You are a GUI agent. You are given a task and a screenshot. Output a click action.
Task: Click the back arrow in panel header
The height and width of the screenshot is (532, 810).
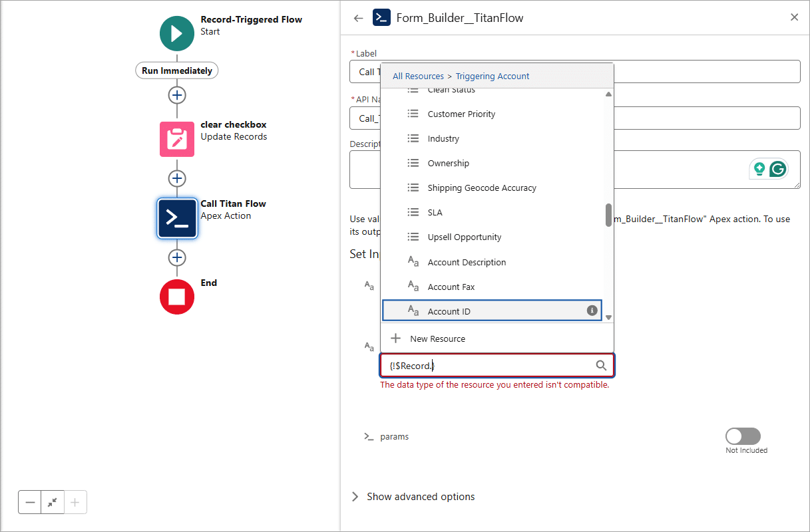358,18
